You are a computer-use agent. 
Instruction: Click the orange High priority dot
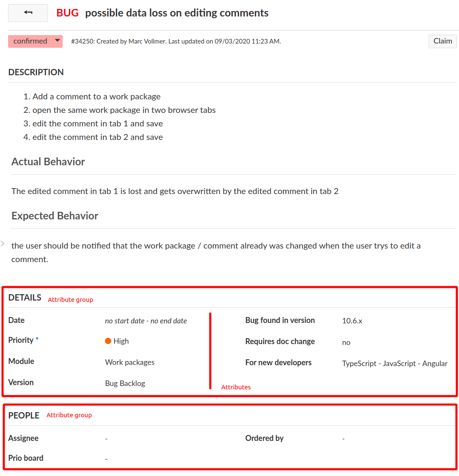click(x=108, y=341)
